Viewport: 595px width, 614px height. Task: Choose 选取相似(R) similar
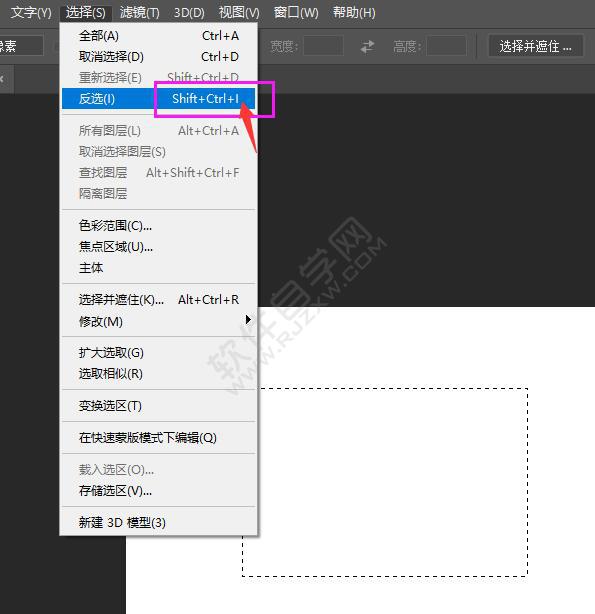[159, 374]
